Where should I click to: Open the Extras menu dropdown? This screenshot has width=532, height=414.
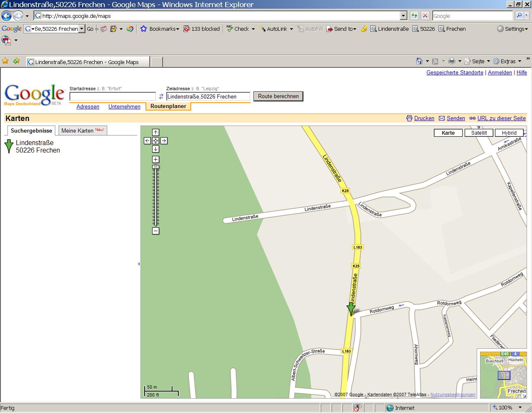[x=520, y=61]
